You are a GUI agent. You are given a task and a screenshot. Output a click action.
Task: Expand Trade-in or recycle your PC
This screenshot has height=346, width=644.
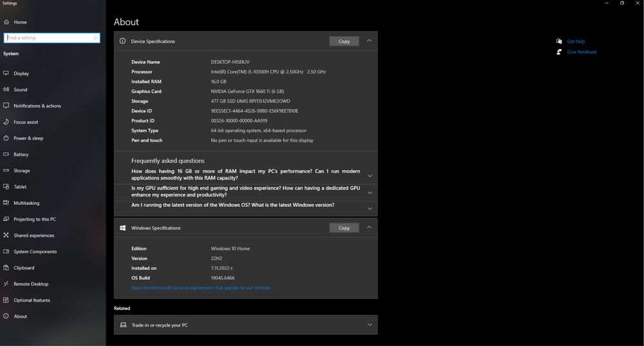(x=370, y=325)
